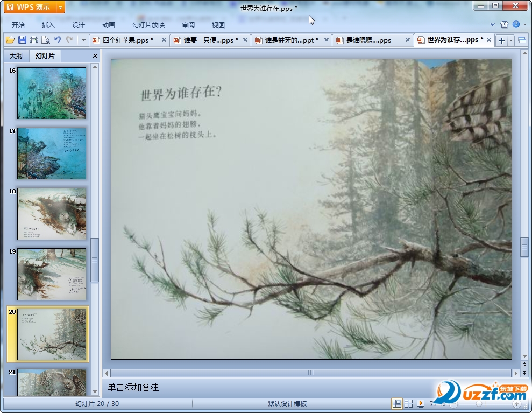
Task: Click 单击添加备注 notes field
Action: click(x=133, y=387)
